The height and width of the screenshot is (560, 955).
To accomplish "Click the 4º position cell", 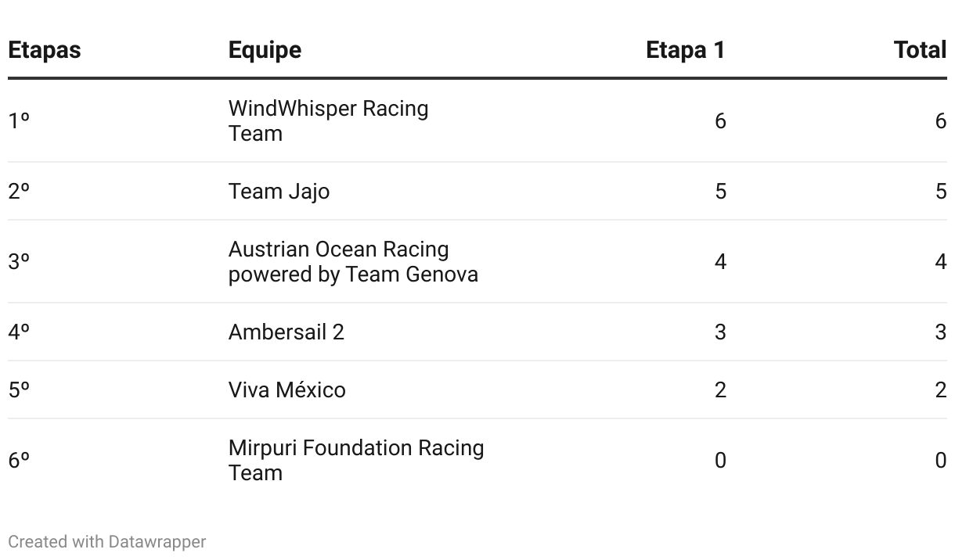I will [19, 332].
